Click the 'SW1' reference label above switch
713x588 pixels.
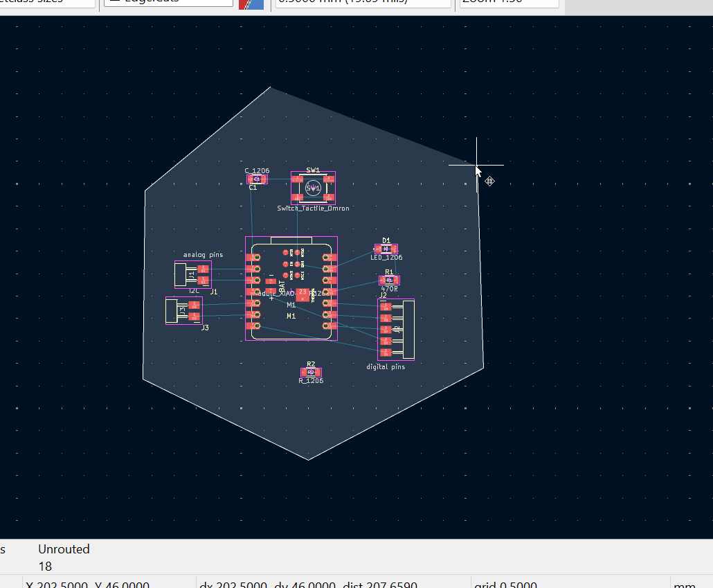pos(313,170)
